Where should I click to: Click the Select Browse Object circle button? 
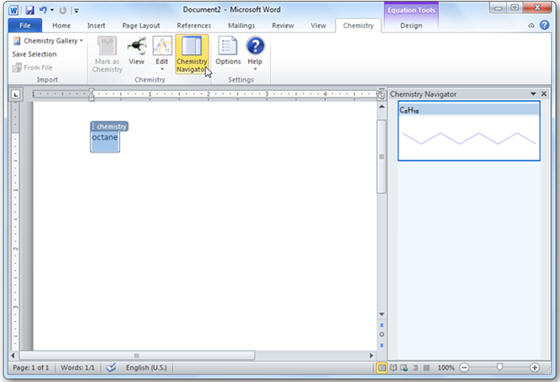coord(381,335)
